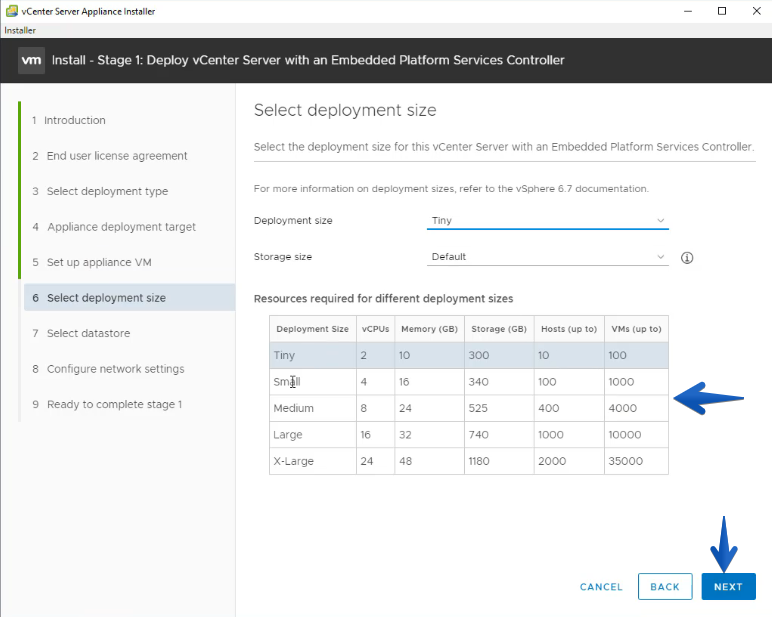Viewport: 772px width, 617px height.
Task: Select step 7 Select datastore
Action: (81, 333)
